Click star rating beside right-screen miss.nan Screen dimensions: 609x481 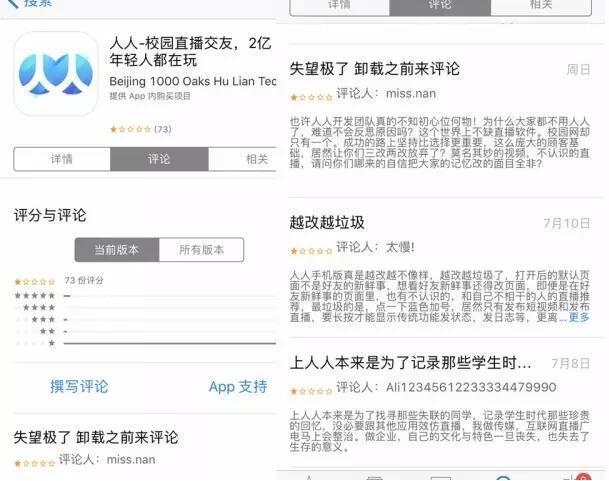pos(311,97)
